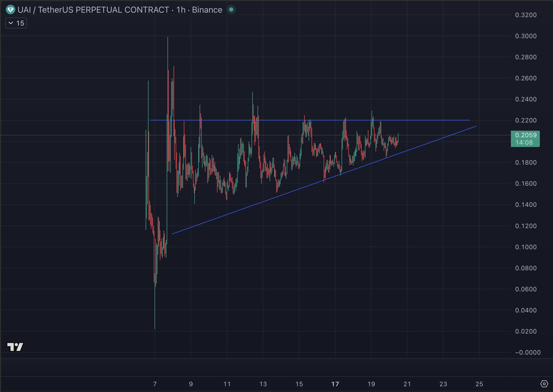Click the green market status dot
553x392 pixels.
point(231,10)
